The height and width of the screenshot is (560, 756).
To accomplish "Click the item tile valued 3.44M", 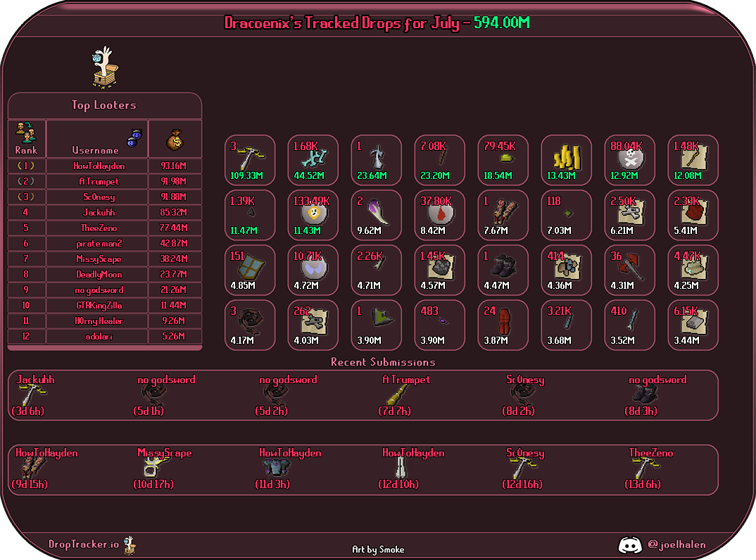I will tap(693, 325).
